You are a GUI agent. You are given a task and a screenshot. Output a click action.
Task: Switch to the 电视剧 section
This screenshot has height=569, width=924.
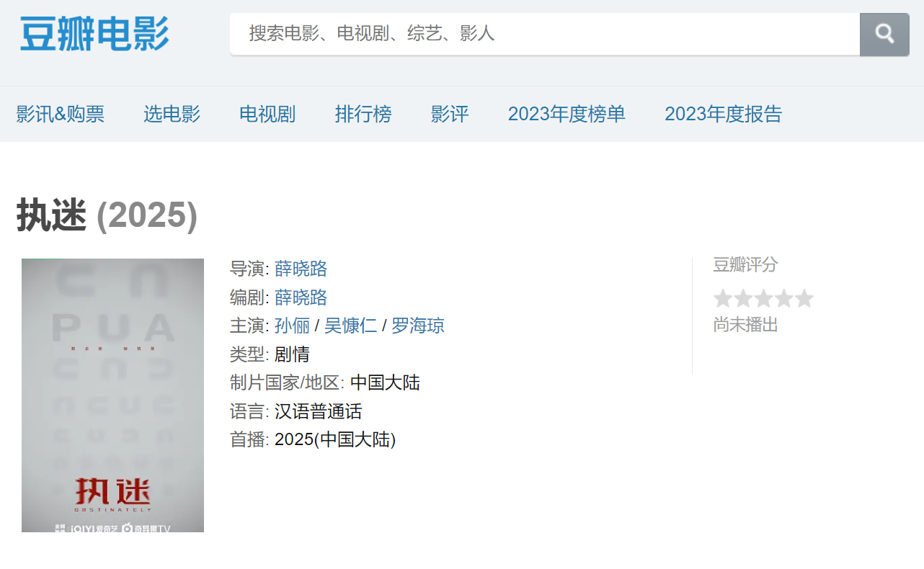tap(267, 114)
